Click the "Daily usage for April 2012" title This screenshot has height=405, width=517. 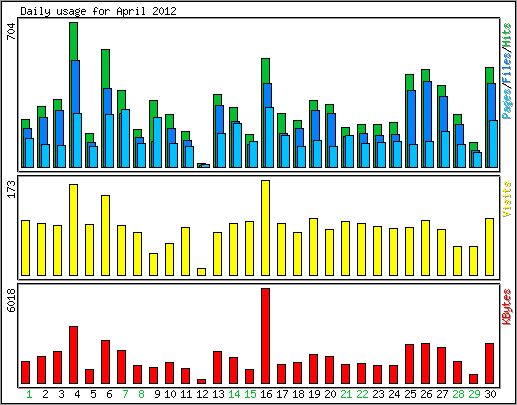[x=98, y=11]
